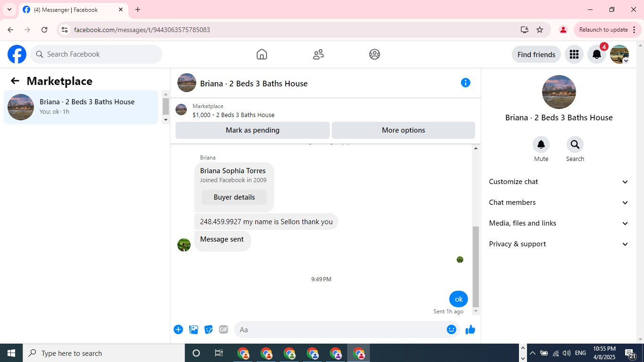Click Windows taskbar search box

point(104,353)
